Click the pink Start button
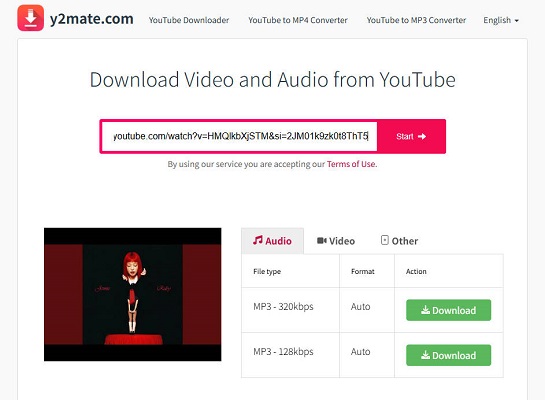This screenshot has height=400, width=545. click(x=411, y=136)
